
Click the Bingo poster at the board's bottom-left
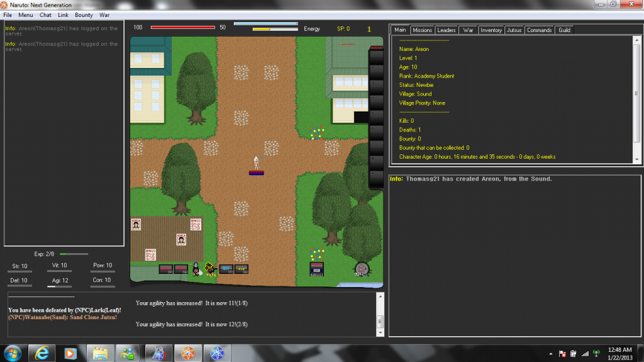[x=150, y=254]
